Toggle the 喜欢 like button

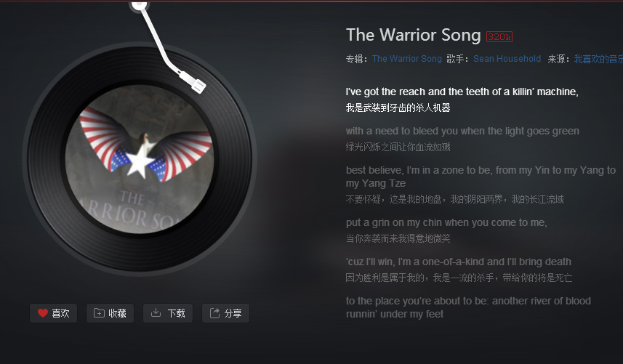tap(54, 313)
